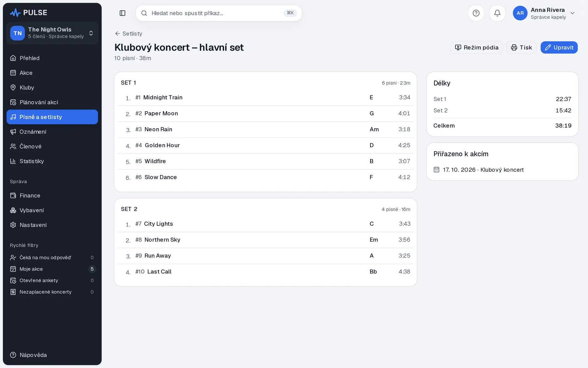588x368 pixels.
Task: Open the band switcher chevrons
Action: [91, 33]
